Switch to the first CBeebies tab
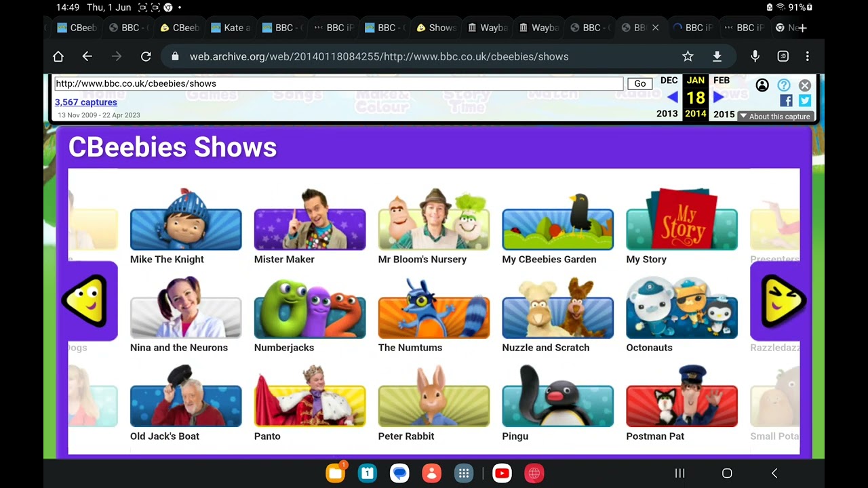Image resolution: width=868 pixels, height=488 pixels. pyautogui.click(x=77, y=28)
